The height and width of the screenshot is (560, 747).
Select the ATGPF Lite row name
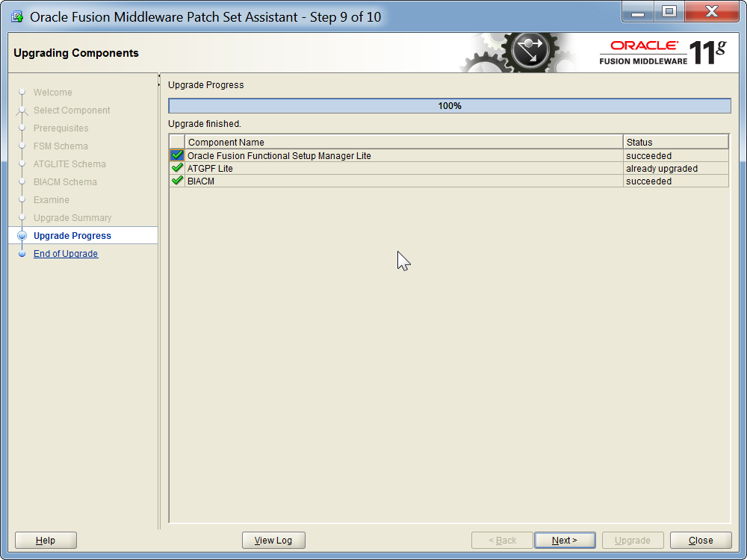[x=210, y=169]
